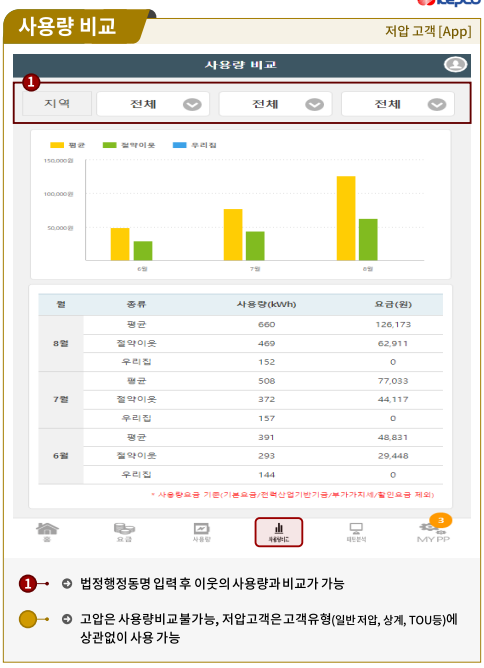Click the 126,173 charge value

click(x=393, y=325)
